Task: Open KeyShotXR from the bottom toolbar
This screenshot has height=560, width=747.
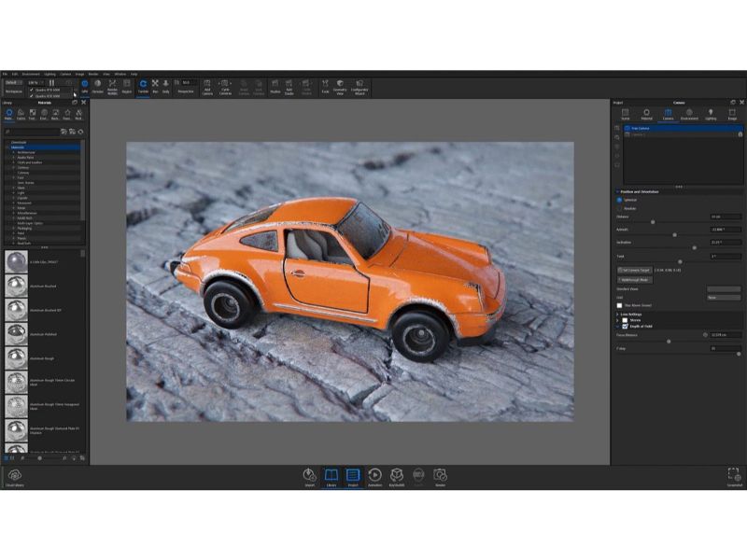Action: click(397, 477)
